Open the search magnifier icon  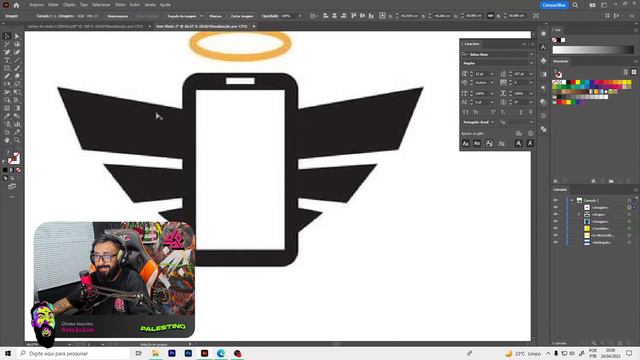575,5
